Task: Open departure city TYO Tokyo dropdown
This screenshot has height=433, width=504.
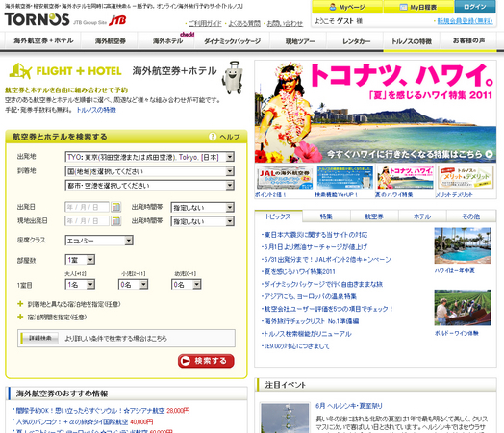Action: click(x=149, y=157)
